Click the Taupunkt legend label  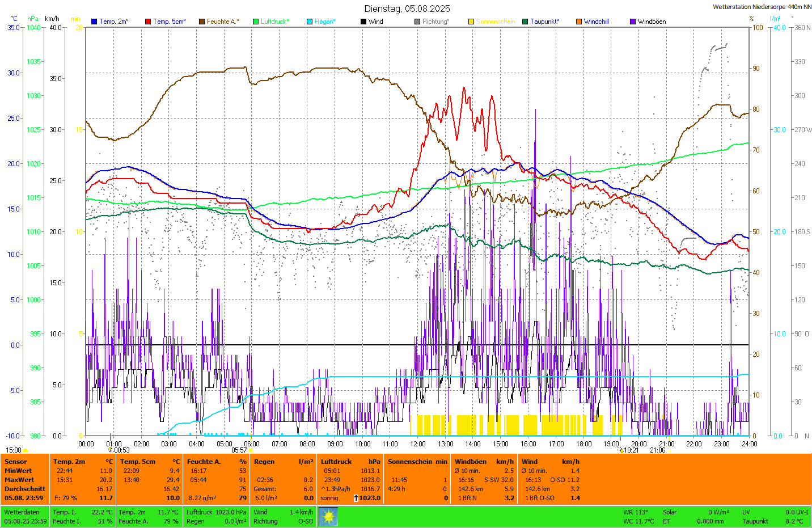click(x=544, y=22)
